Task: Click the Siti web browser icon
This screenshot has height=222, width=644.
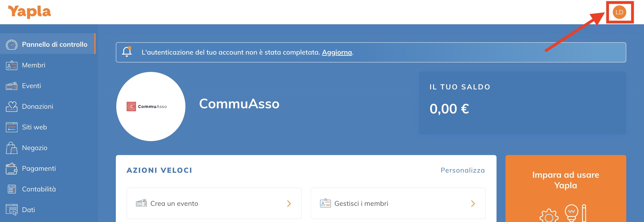Action: click(x=11, y=127)
